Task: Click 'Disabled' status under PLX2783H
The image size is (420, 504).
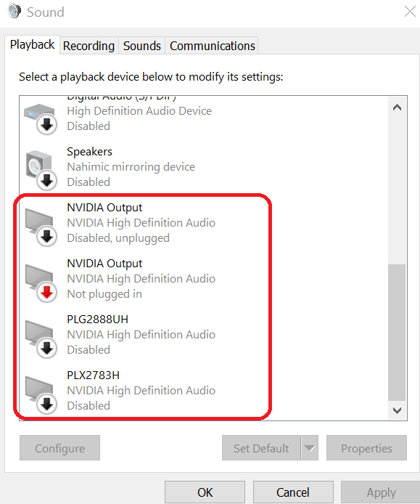Action: [x=88, y=406]
